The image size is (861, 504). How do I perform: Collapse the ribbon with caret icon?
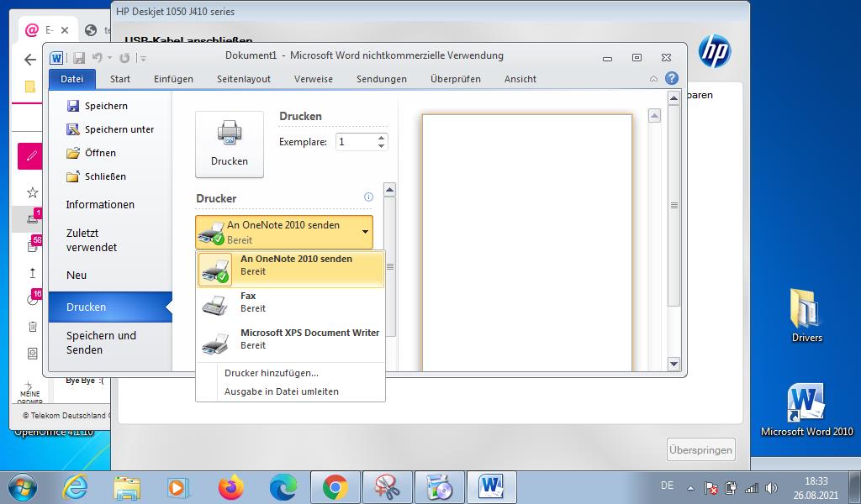[x=653, y=79]
